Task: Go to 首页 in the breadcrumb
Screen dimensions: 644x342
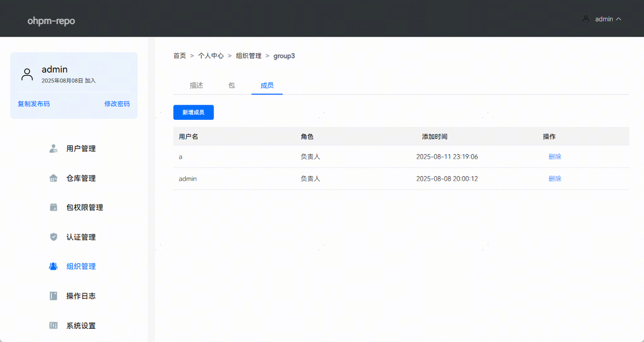Action: point(180,56)
